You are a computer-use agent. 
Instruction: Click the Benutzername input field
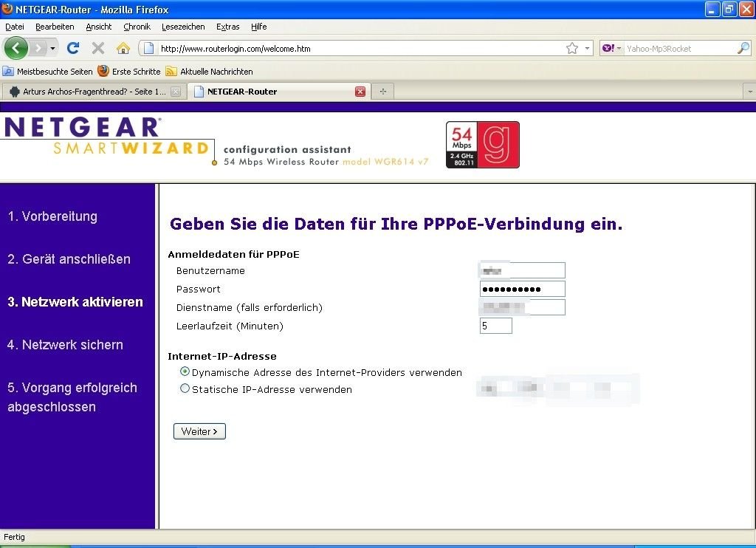pyautogui.click(x=522, y=270)
